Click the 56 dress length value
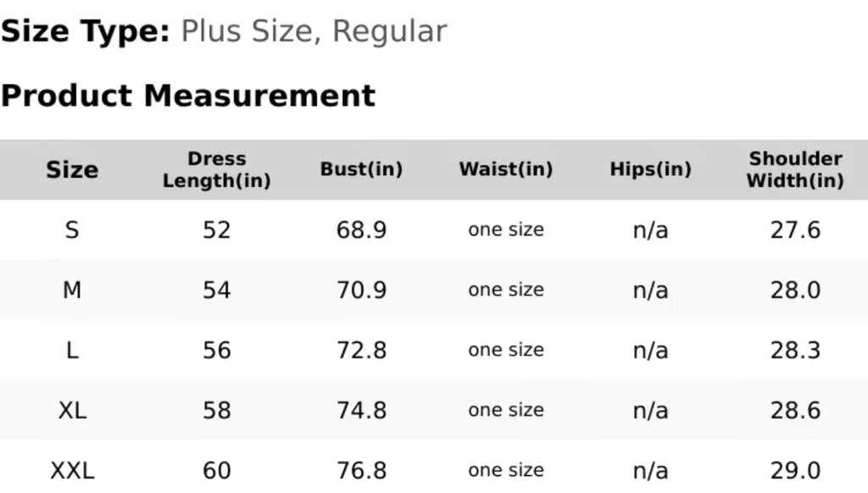The width and height of the screenshot is (868, 493). (216, 351)
